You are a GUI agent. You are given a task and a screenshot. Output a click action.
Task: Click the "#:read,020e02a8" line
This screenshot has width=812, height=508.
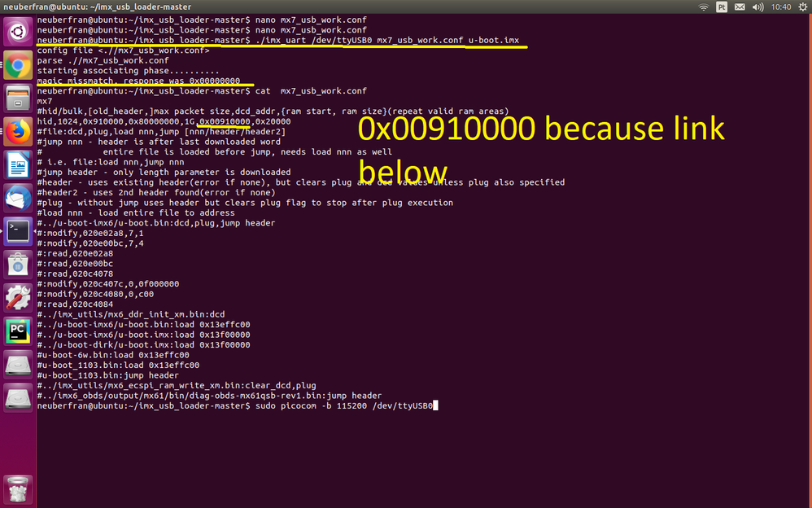(x=75, y=253)
